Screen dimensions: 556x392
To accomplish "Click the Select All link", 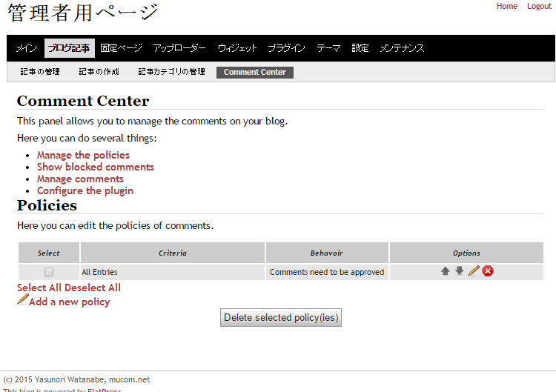I will [x=39, y=288].
